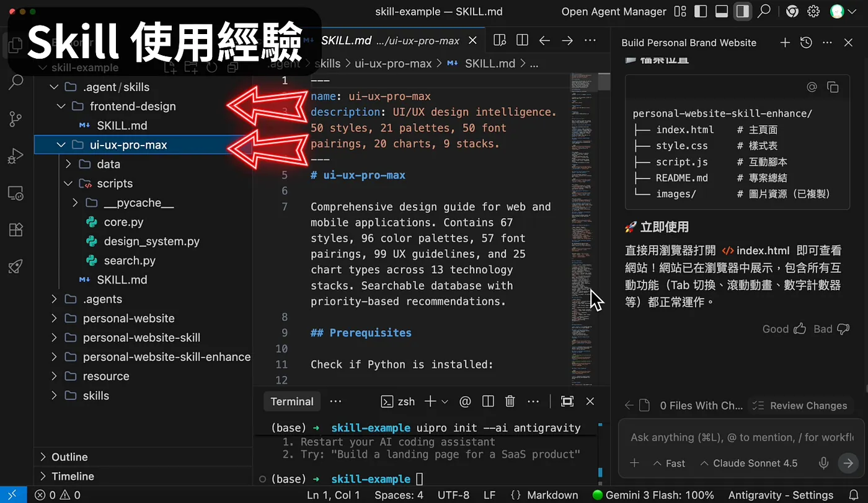This screenshot has height=503, width=868.
Task: Rate response as Good
Action: (784, 329)
